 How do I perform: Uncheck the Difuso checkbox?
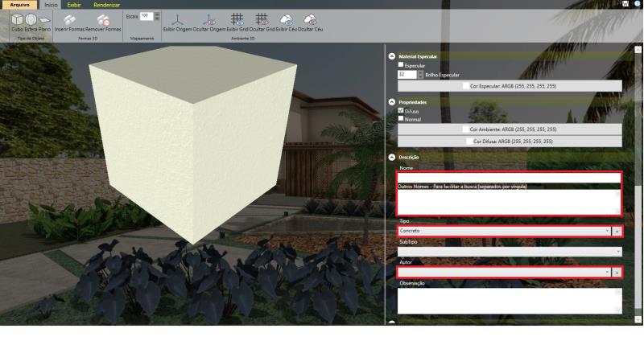tap(402, 111)
